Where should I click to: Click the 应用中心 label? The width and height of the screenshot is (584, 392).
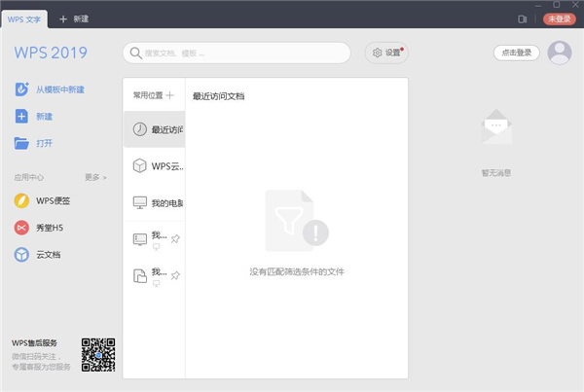[x=28, y=177]
